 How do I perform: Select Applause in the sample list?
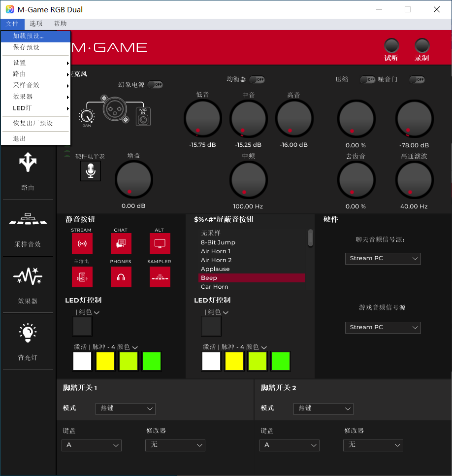[x=252, y=269]
